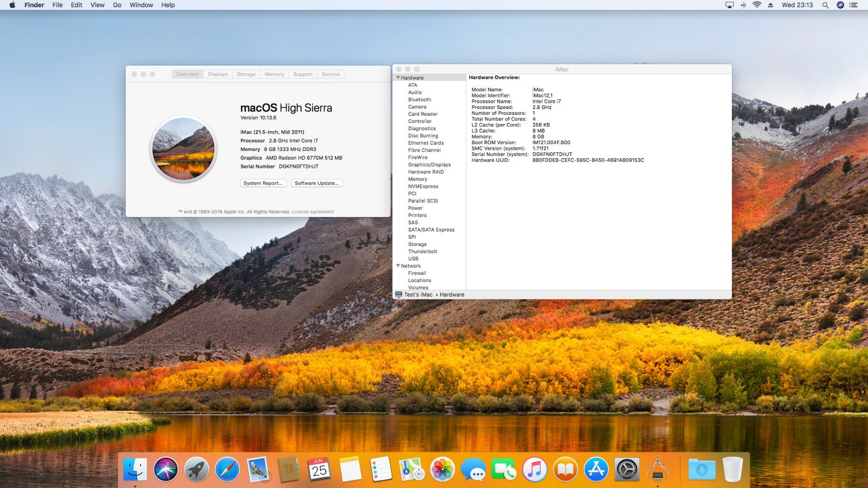The image size is (868, 488).
Task: Switch to Memory tab
Action: 274,74
